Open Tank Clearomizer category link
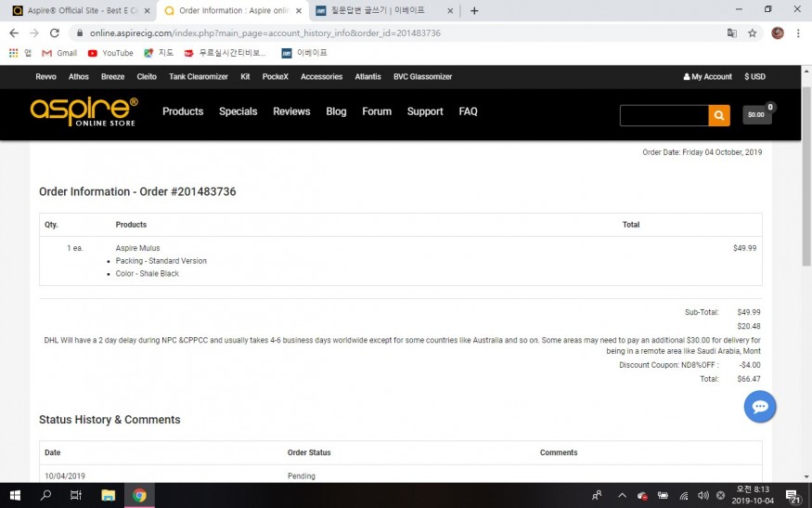This screenshot has height=508, width=812. [x=199, y=77]
